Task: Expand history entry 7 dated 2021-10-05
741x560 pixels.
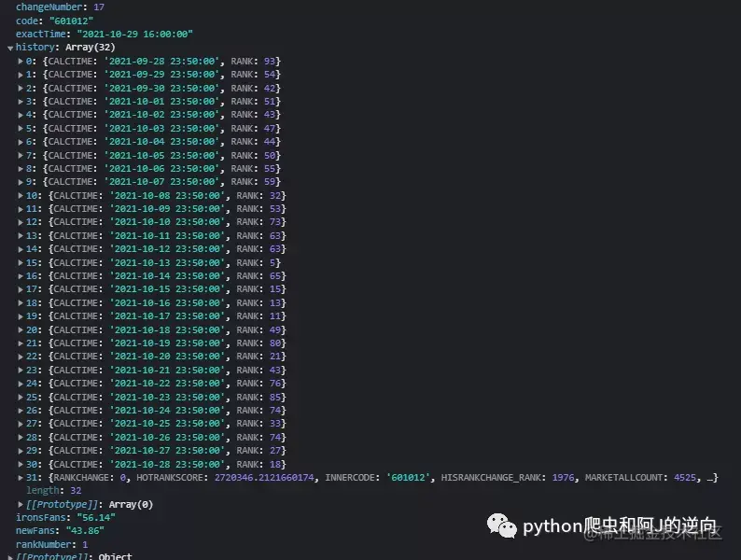Action: click(x=21, y=156)
